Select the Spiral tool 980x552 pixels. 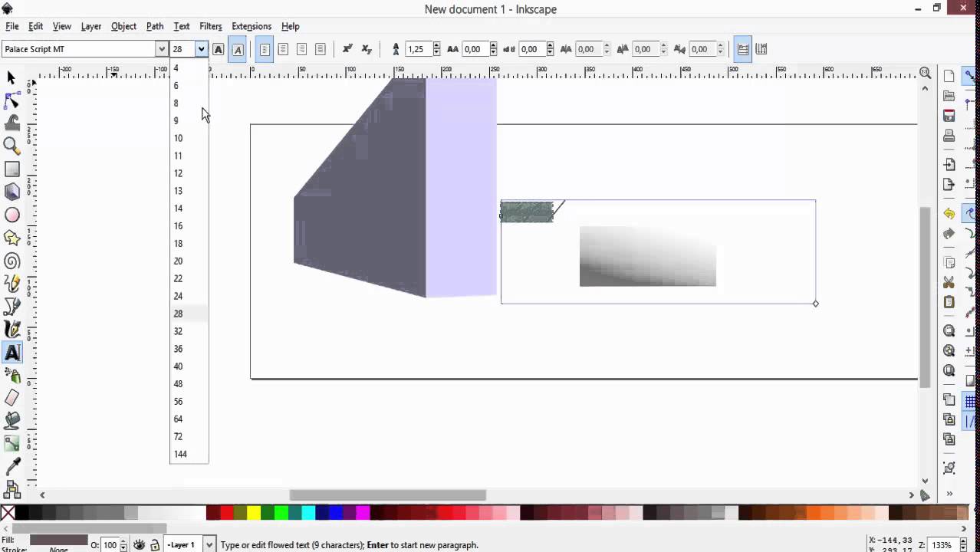(12, 261)
